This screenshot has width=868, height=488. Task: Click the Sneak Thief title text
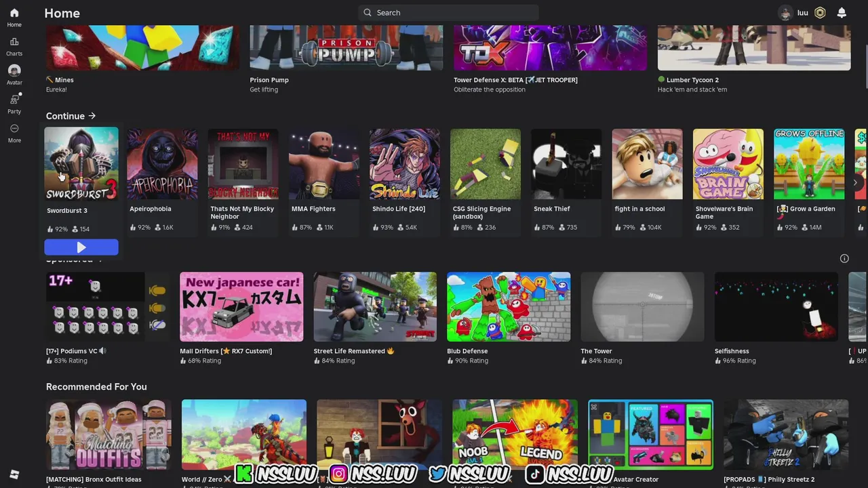point(552,209)
